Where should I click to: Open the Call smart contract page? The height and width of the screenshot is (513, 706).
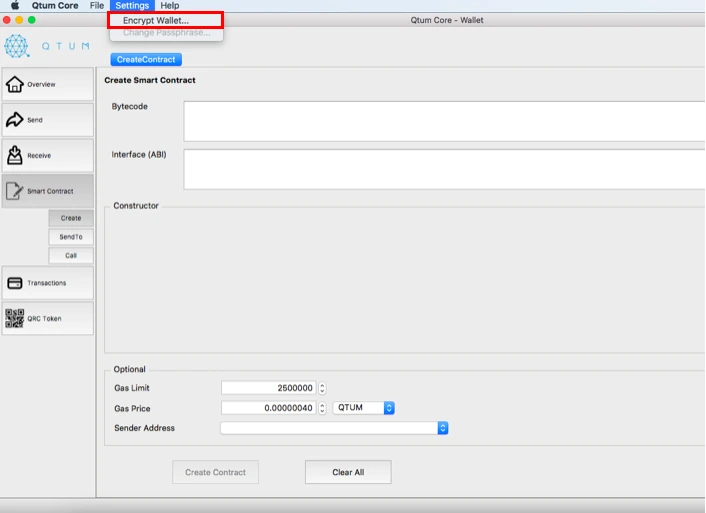coord(71,255)
